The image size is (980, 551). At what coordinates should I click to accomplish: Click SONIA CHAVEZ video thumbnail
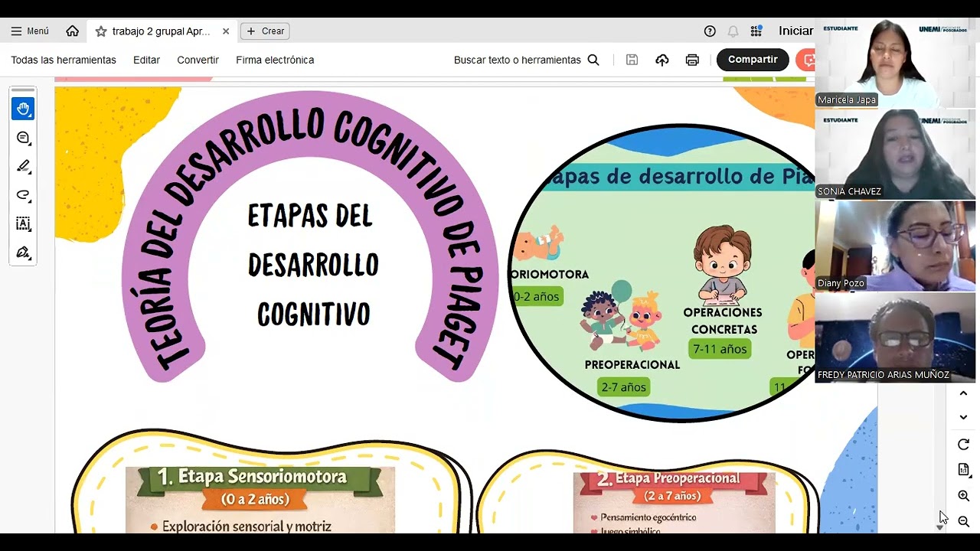click(x=895, y=154)
